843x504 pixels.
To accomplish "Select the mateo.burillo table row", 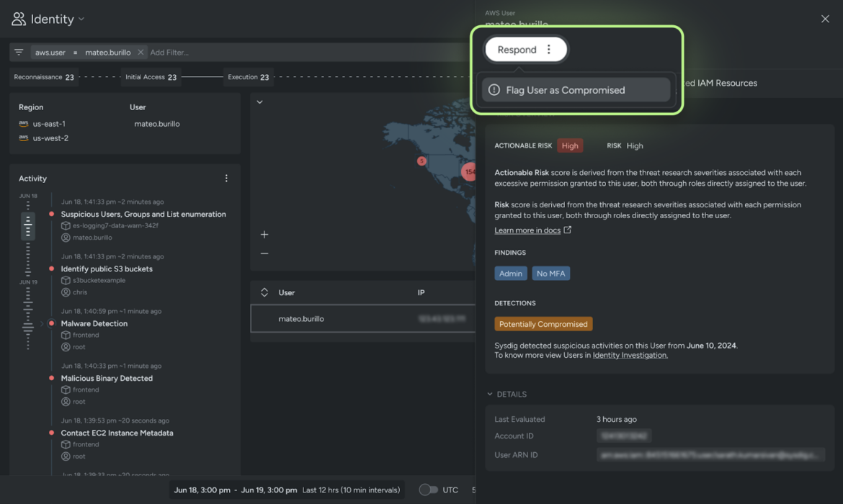I will [363, 319].
